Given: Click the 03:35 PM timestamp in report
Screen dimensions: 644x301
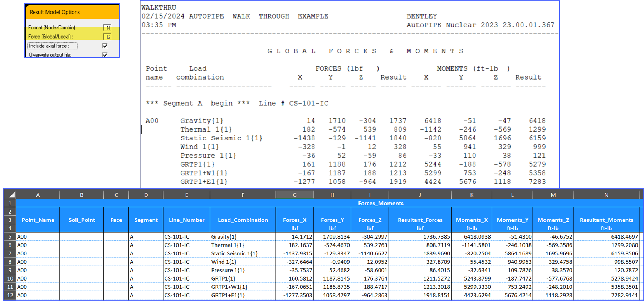Looking at the screenshot, I should pos(158,25).
